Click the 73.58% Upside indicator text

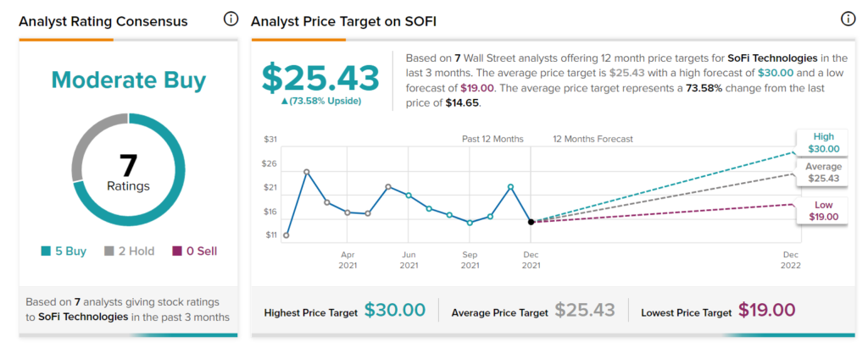(x=321, y=101)
